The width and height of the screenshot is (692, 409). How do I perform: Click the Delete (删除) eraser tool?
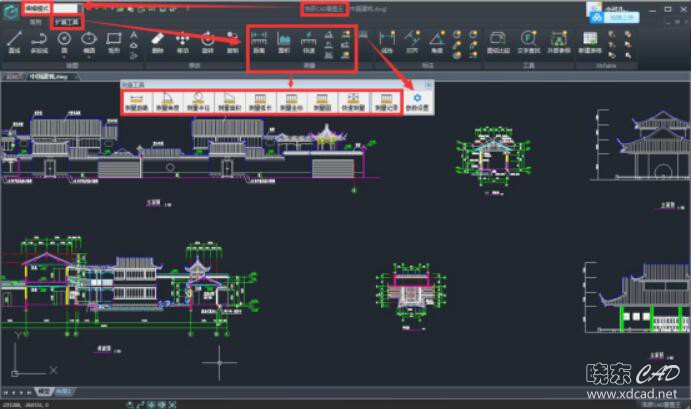[x=158, y=42]
